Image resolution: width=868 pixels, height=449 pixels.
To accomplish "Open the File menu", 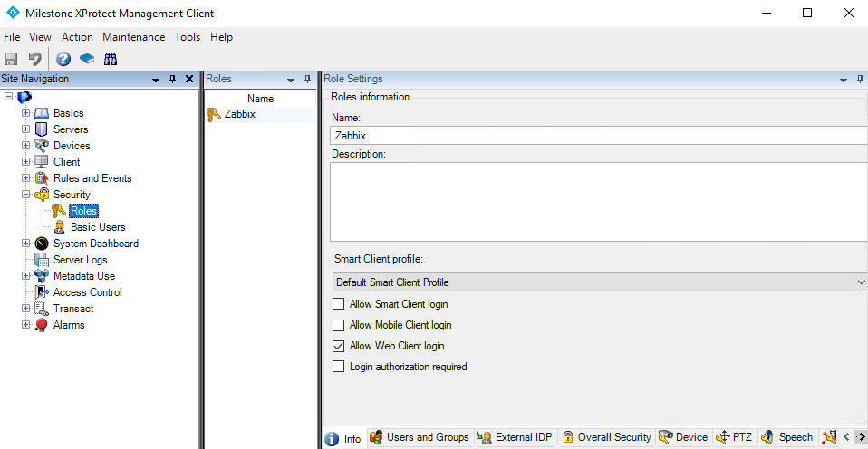I will pos(12,37).
